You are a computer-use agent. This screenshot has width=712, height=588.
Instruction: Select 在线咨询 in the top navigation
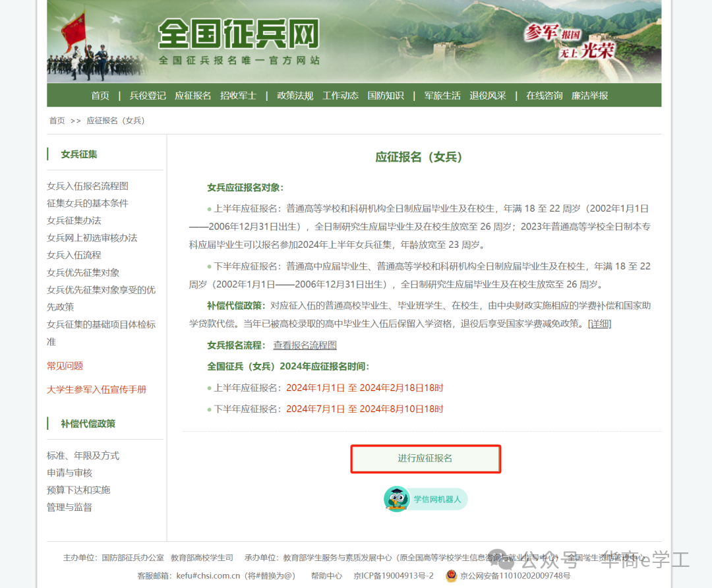pyautogui.click(x=544, y=96)
